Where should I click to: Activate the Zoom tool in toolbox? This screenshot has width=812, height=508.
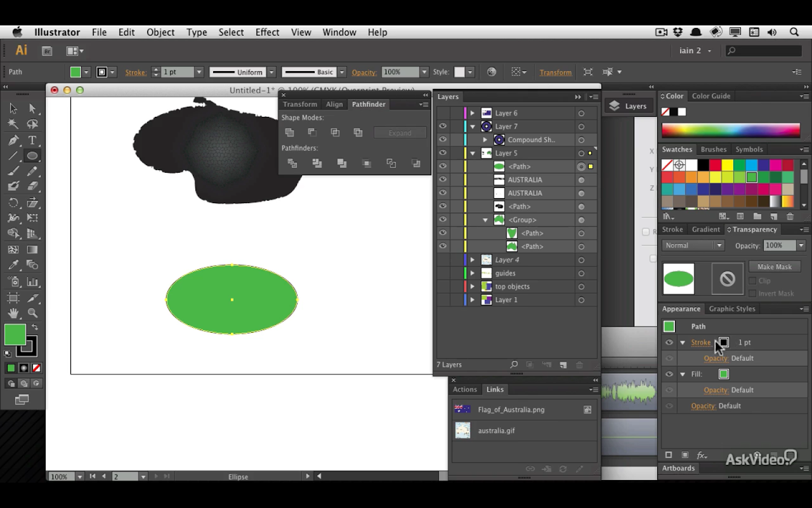32,313
